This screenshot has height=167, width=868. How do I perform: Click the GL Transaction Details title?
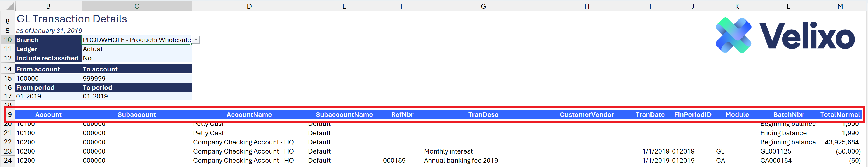pos(72,19)
